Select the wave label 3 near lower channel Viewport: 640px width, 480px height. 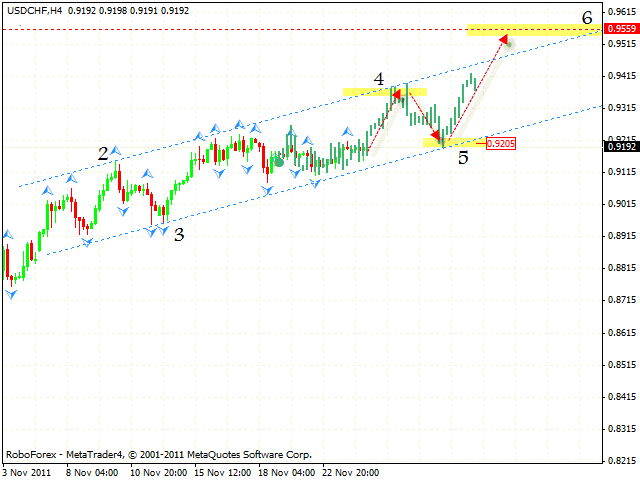click(179, 235)
